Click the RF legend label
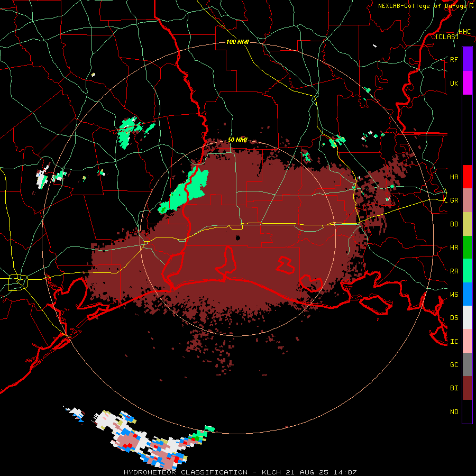Image resolution: width=476 pixels, height=476 pixels. tap(454, 59)
